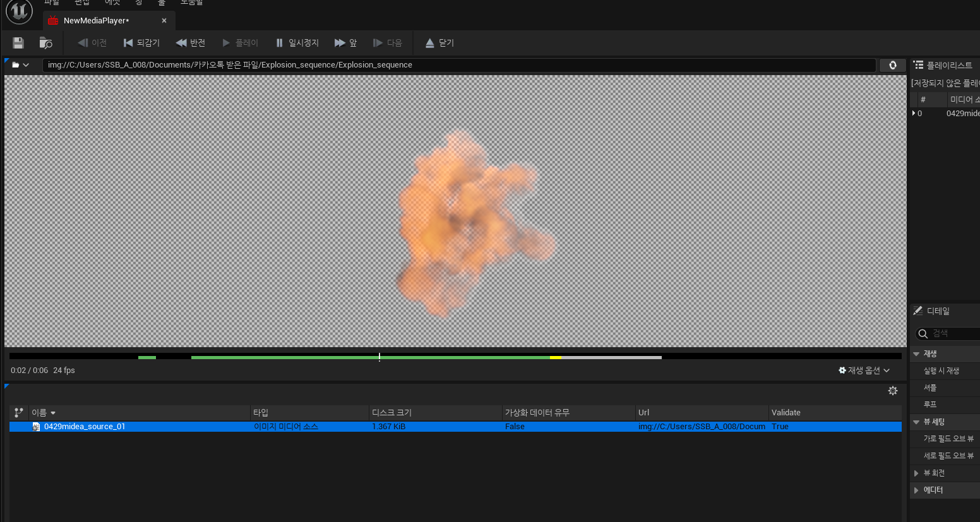Go to previous item (이전)
The height and width of the screenshot is (522, 980).
click(x=92, y=43)
